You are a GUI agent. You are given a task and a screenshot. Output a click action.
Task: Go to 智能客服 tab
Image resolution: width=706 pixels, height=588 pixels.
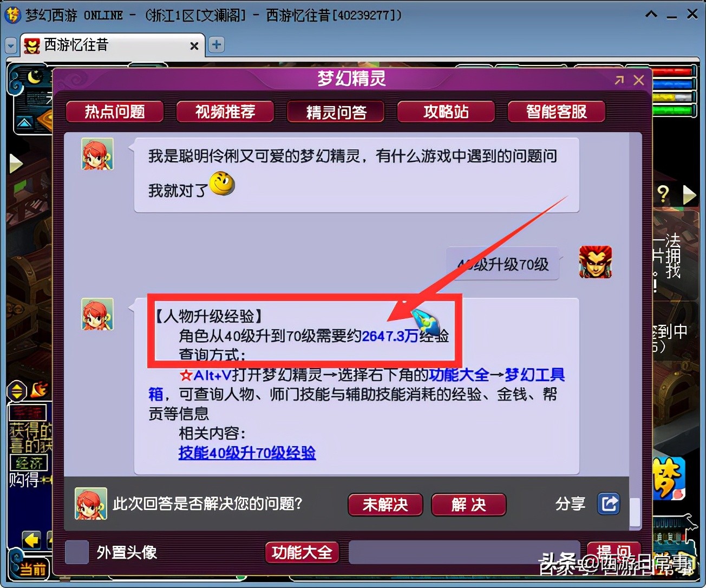tap(557, 112)
